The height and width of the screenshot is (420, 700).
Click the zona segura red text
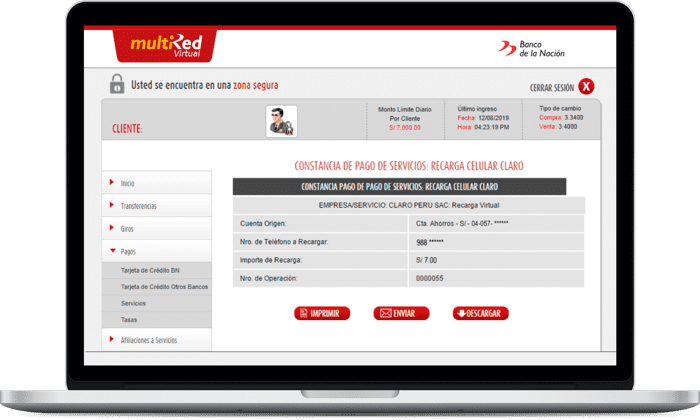pyautogui.click(x=256, y=85)
